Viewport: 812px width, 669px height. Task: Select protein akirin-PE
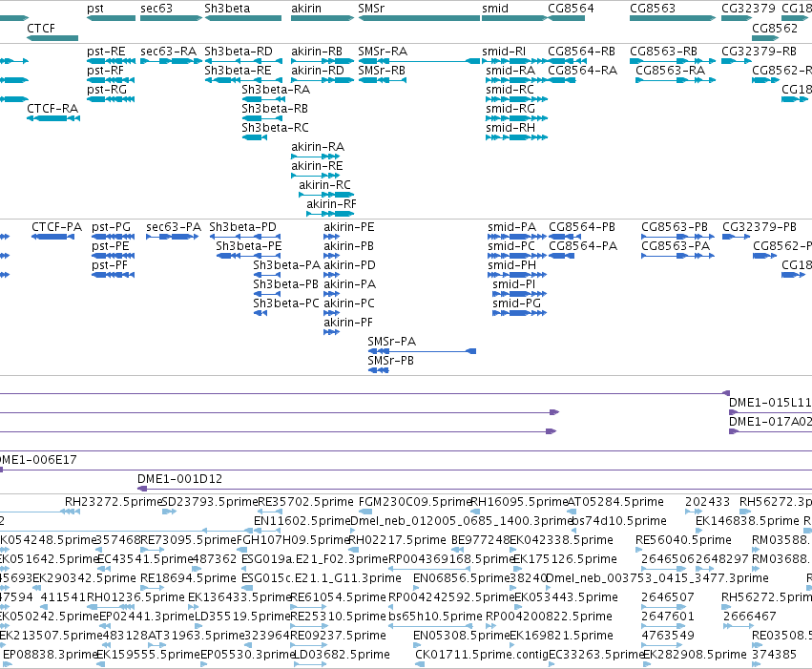[349, 227]
